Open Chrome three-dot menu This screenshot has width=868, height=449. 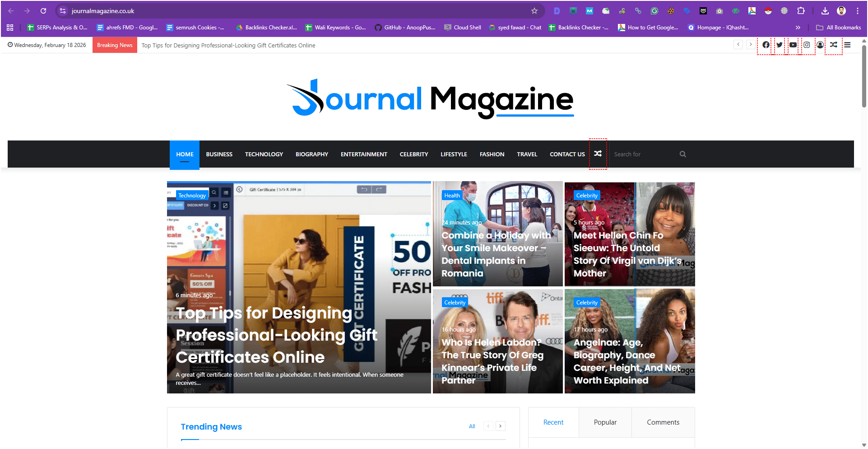(x=858, y=11)
